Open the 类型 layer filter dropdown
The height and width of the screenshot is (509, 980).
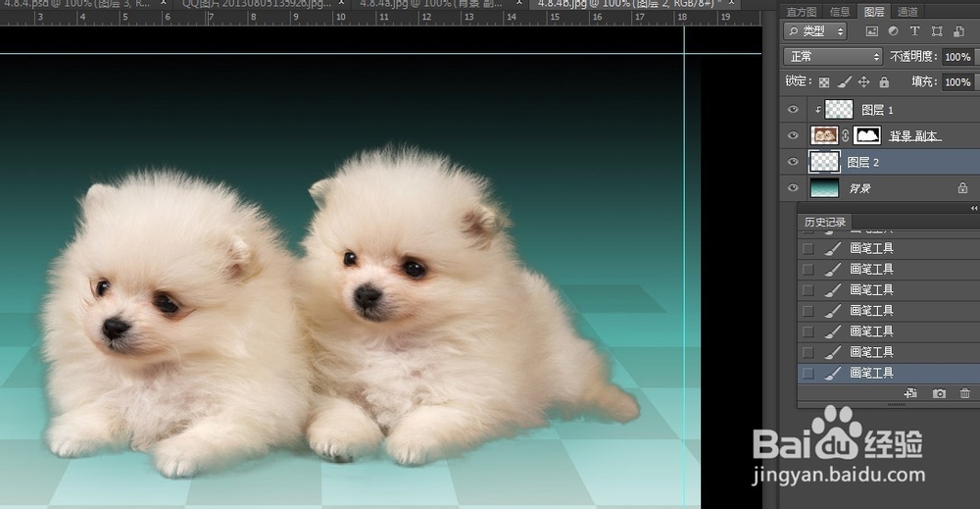pos(815,30)
